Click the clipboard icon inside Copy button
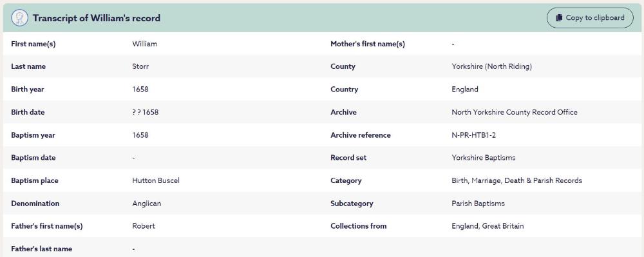Viewport: 644px width, 257px height. click(558, 17)
